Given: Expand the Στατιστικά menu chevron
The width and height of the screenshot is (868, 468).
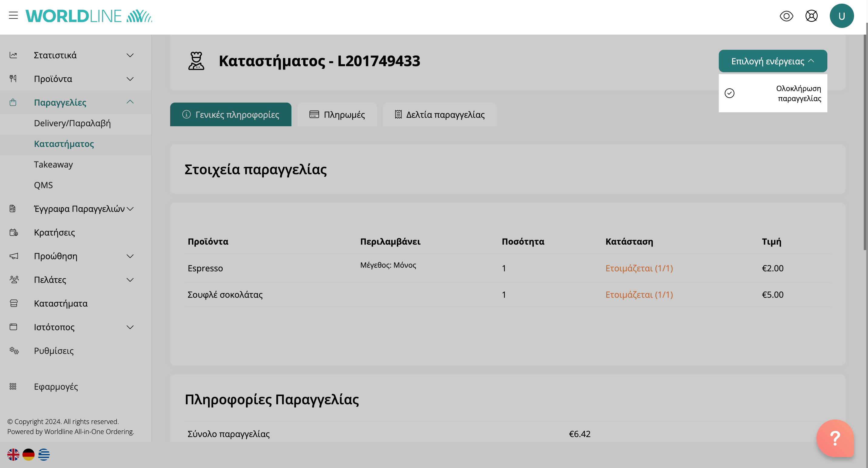Looking at the screenshot, I should [x=130, y=55].
